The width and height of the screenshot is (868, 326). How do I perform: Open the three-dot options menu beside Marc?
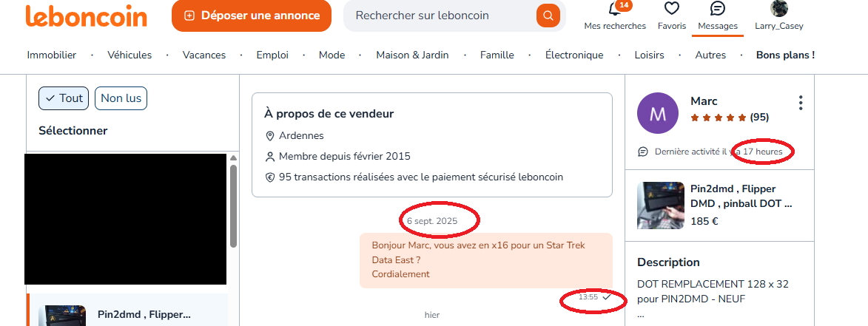click(x=801, y=103)
